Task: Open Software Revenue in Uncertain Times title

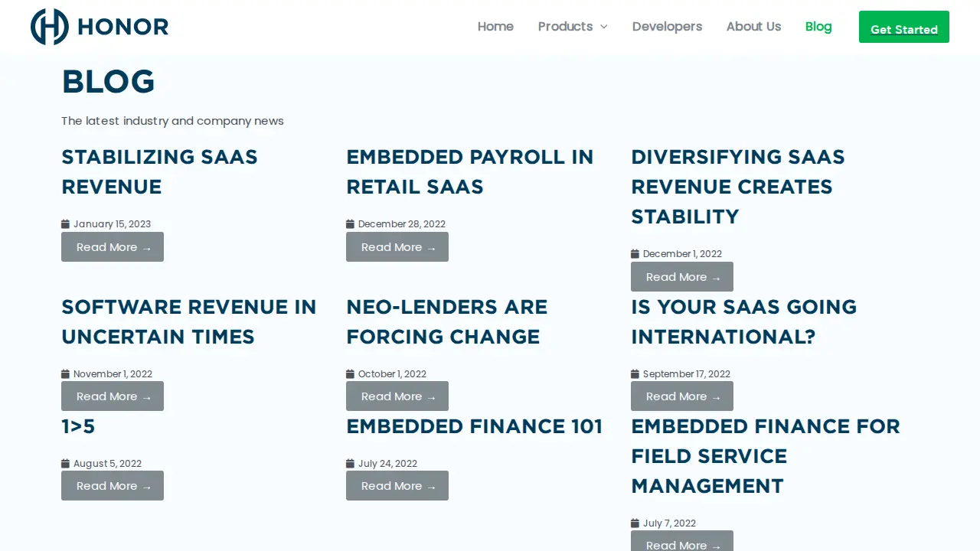Action: (188, 321)
